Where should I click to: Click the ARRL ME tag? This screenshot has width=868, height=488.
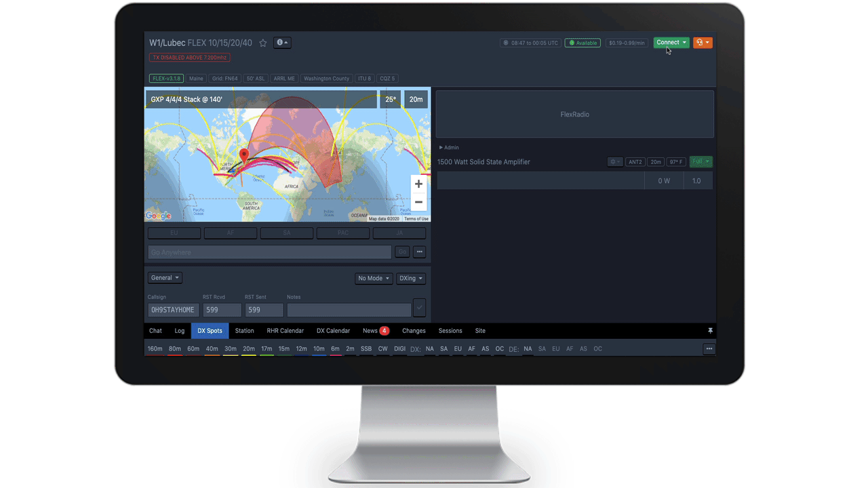(284, 79)
